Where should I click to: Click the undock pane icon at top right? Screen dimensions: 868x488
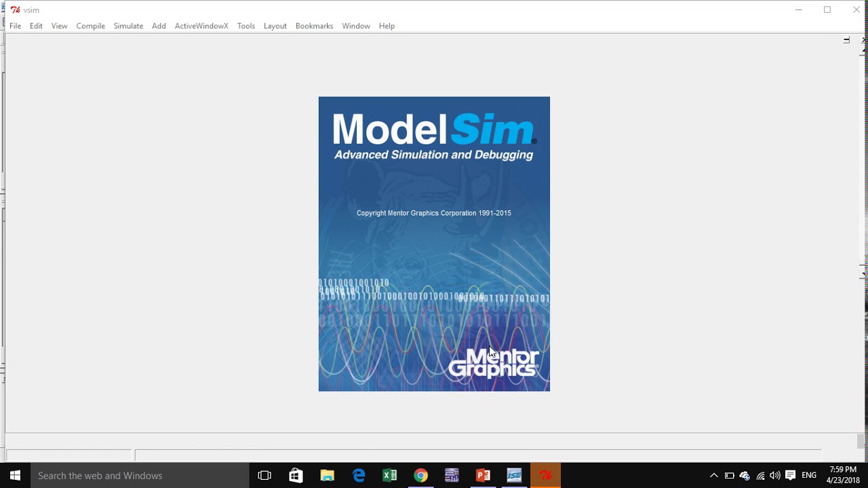coord(846,40)
